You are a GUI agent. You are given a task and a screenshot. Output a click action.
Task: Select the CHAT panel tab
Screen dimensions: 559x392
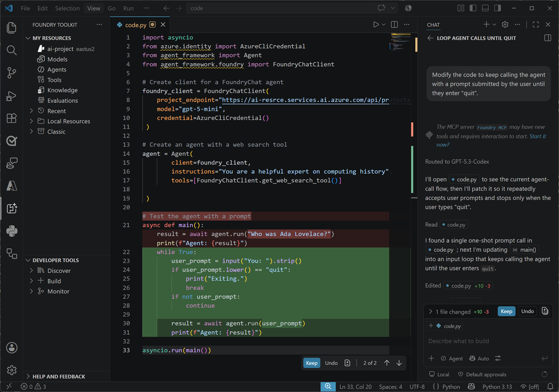click(433, 25)
